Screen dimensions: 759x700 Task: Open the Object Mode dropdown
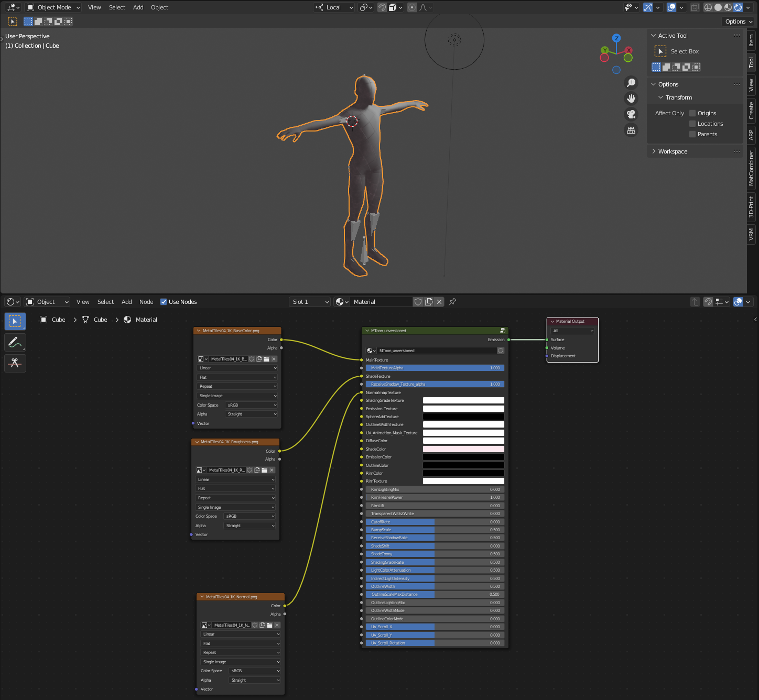(53, 7)
